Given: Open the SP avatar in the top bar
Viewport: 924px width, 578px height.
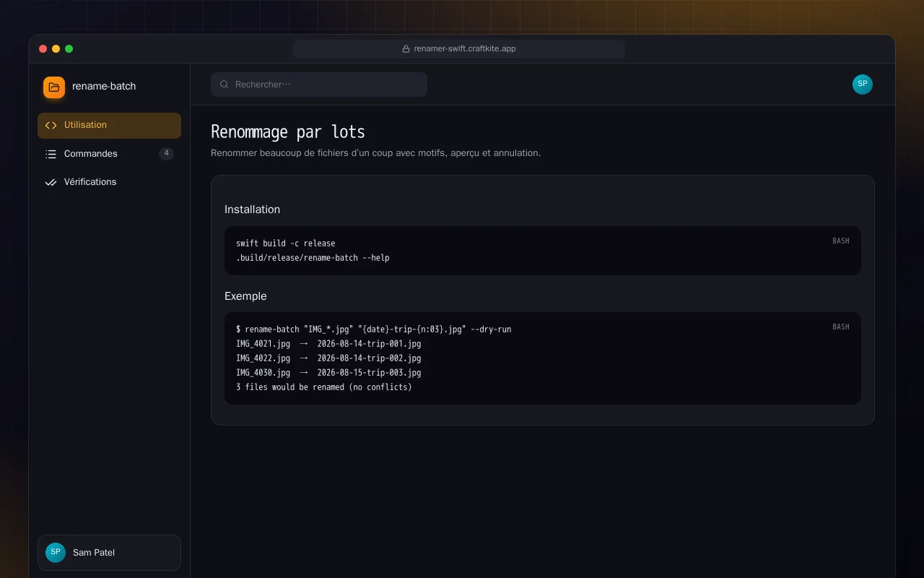Looking at the screenshot, I should (x=863, y=85).
